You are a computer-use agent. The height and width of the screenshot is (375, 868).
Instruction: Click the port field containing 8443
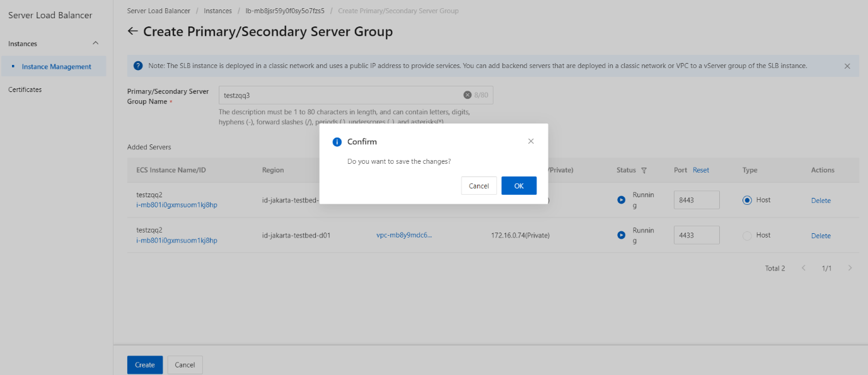(x=697, y=200)
